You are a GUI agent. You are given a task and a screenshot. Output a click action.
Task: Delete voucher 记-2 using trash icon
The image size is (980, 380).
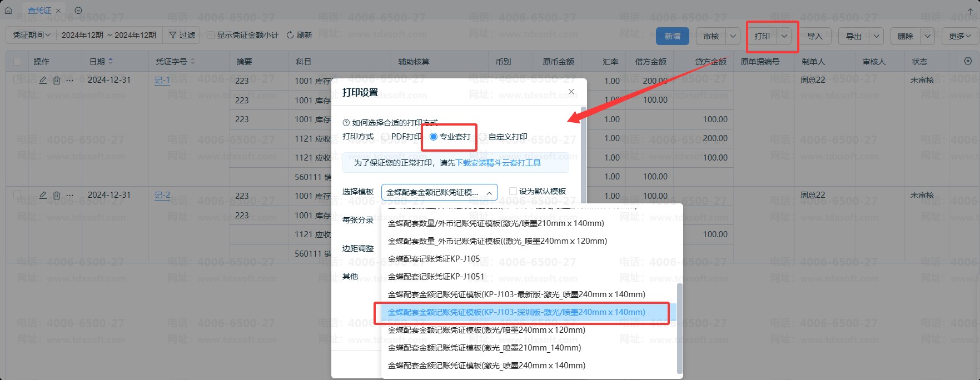pos(56,196)
